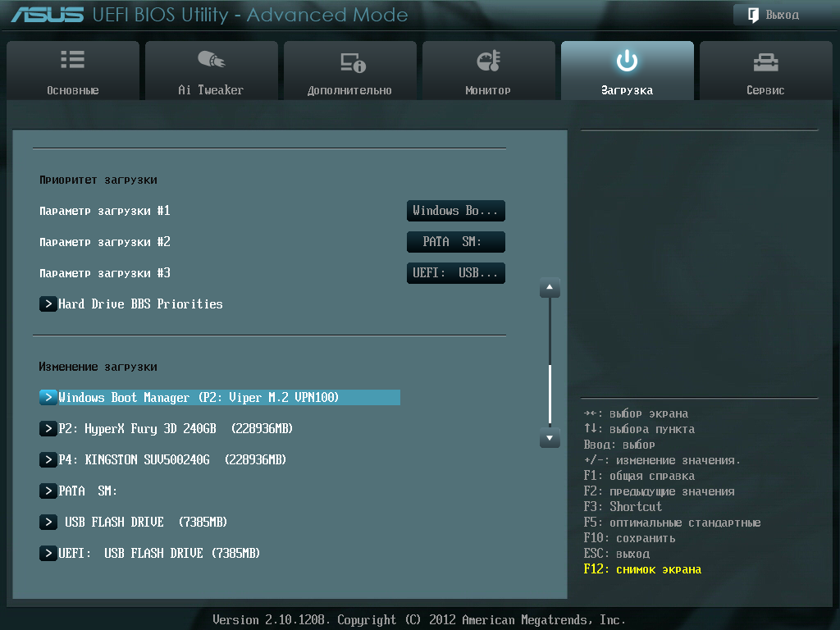Click the F5: оптимальные стандартные hint
840x630 pixels.
click(673, 523)
